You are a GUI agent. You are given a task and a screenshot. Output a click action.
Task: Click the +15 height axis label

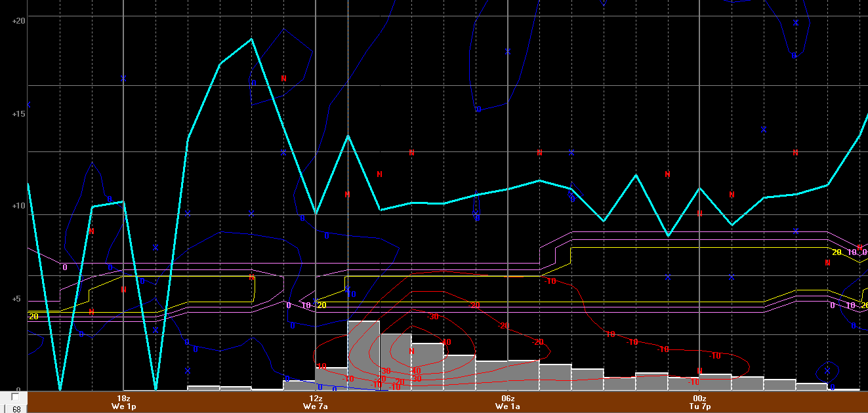(x=18, y=114)
